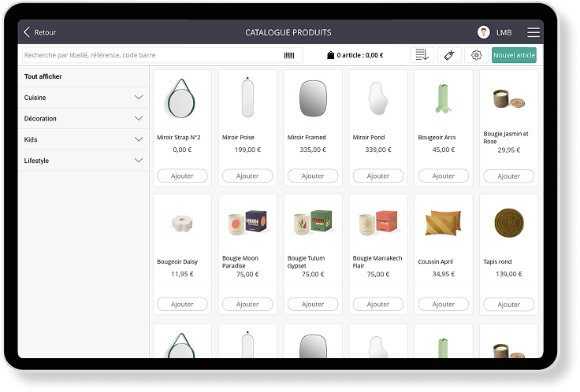Focus the search by label or barcode field
580x392 pixels.
(x=162, y=55)
